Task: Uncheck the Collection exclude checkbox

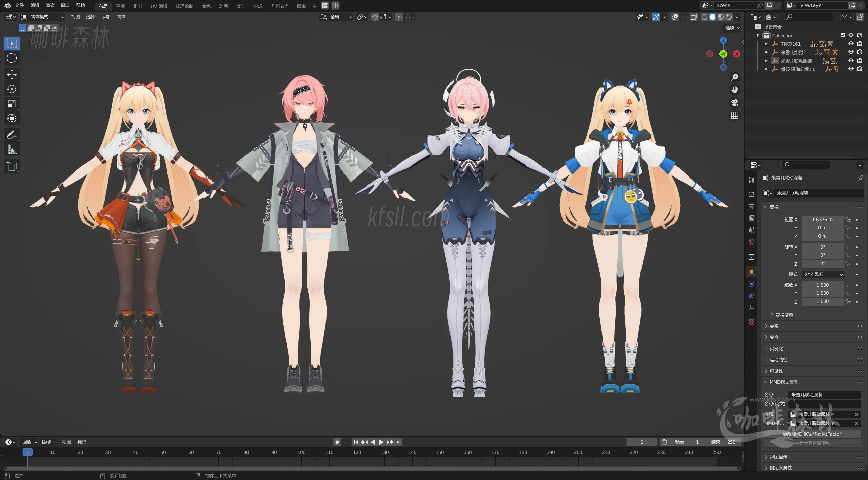Action: (843, 35)
